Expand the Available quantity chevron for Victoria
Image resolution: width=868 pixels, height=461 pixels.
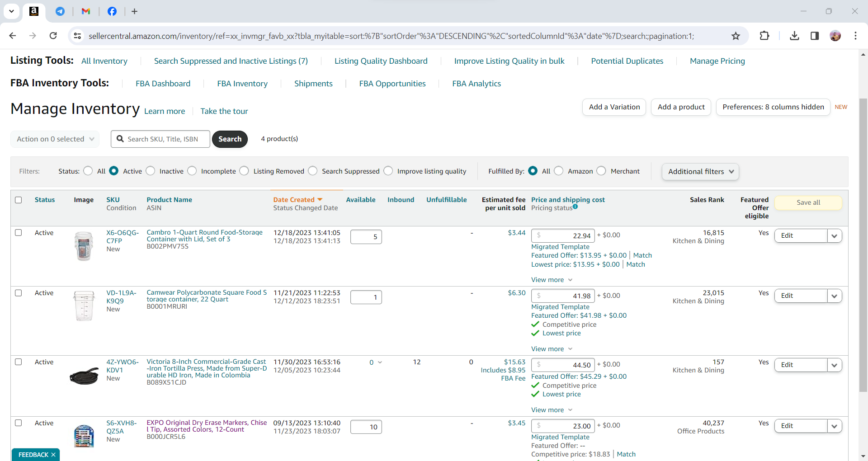click(380, 362)
